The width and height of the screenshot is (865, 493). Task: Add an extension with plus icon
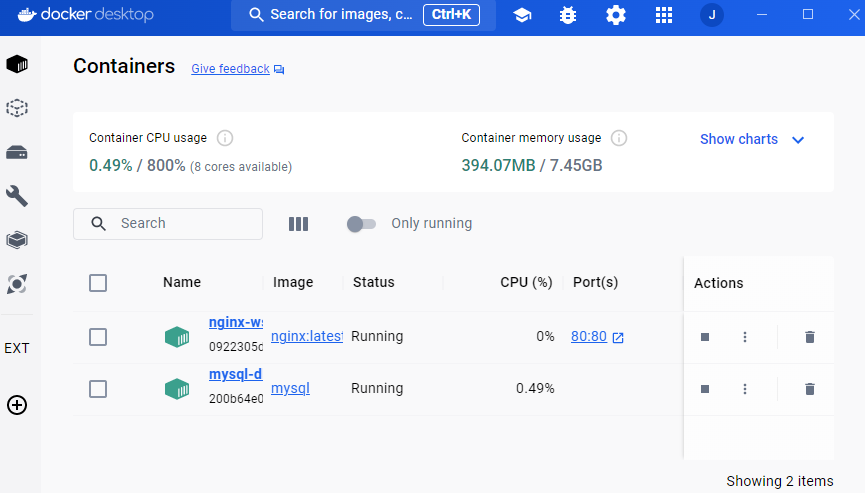pyautogui.click(x=17, y=405)
